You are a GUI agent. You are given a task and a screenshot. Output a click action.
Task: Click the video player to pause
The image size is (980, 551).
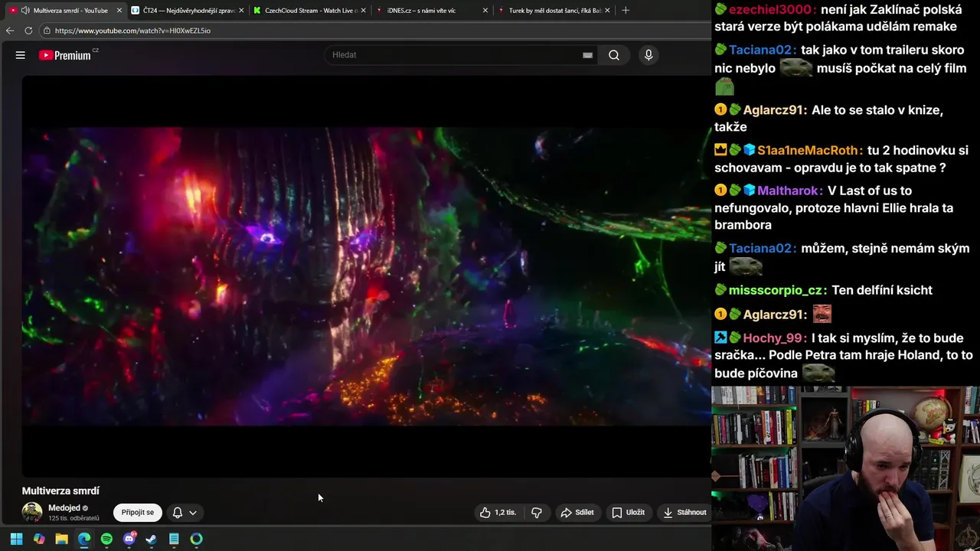pos(366,275)
